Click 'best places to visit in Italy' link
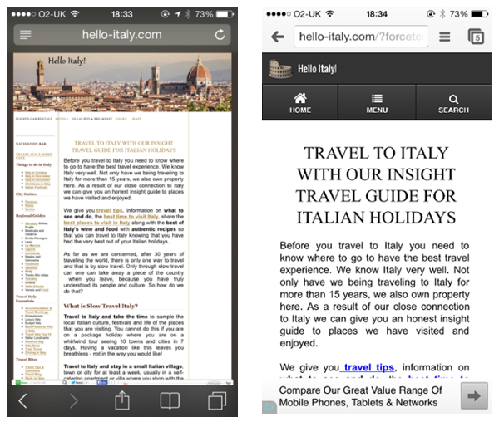 (x=96, y=223)
